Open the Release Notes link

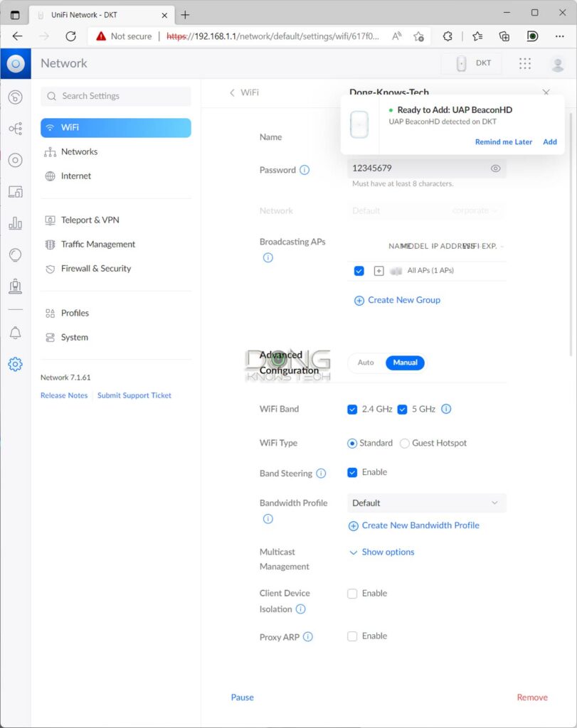[x=64, y=395]
